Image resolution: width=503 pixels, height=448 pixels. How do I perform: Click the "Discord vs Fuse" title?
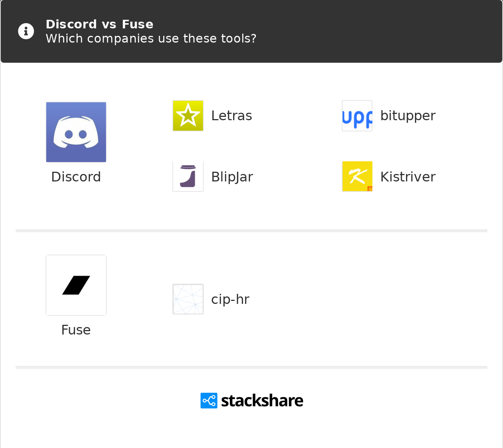[100, 24]
